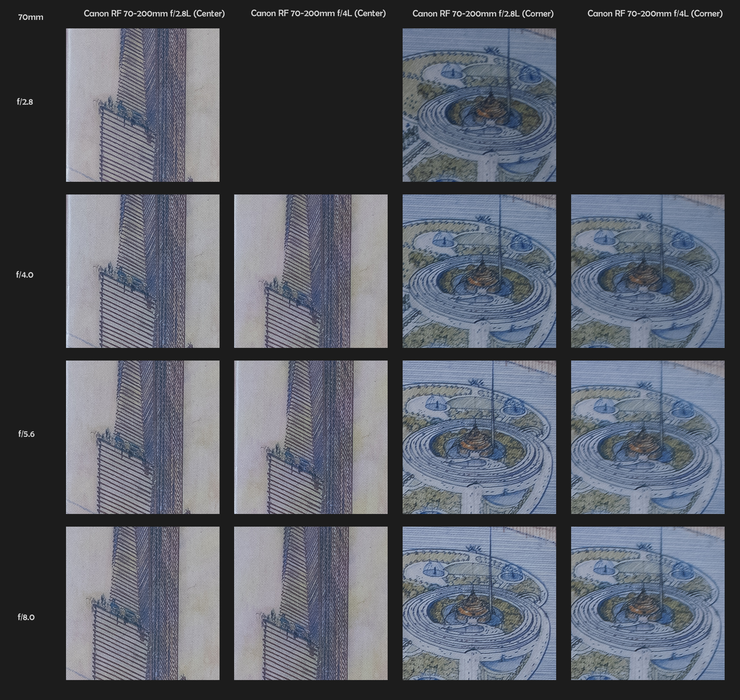Click the '70mm' focal length label
The image size is (740, 700).
coord(31,17)
